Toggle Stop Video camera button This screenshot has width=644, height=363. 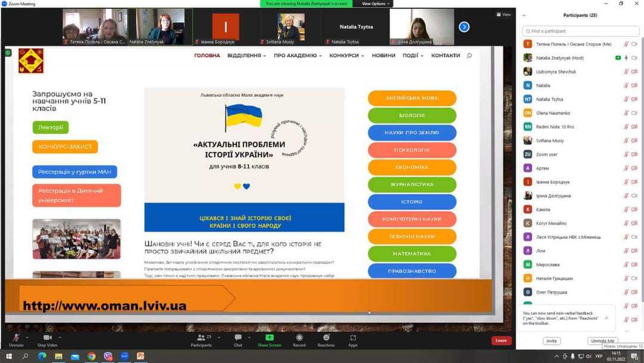point(47,338)
